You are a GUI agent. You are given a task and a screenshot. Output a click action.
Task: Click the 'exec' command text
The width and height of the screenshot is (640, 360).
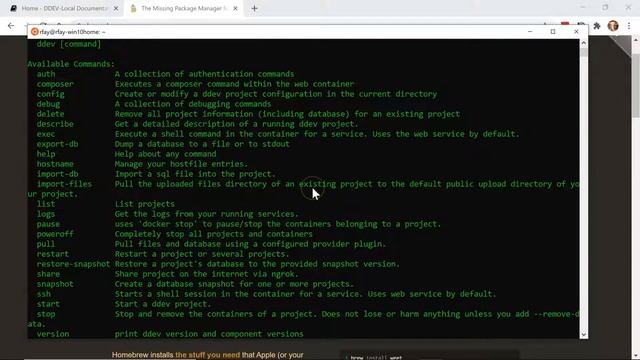[46, 134]
